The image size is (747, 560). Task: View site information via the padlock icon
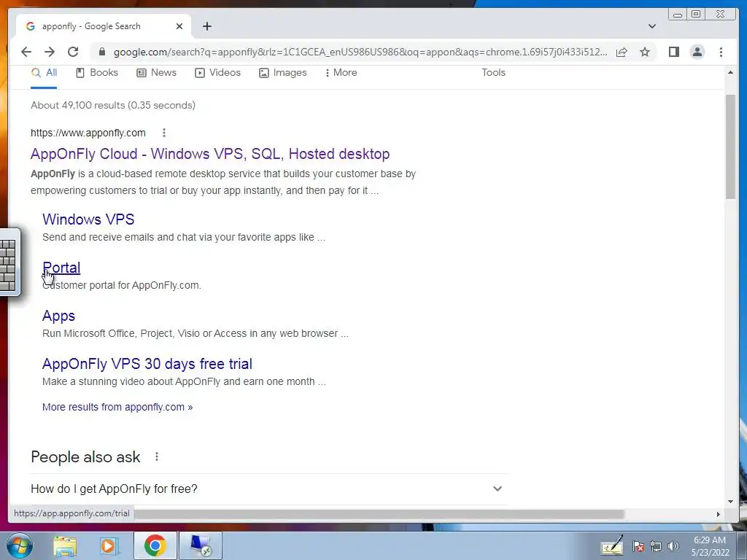(x=101, y=52)
